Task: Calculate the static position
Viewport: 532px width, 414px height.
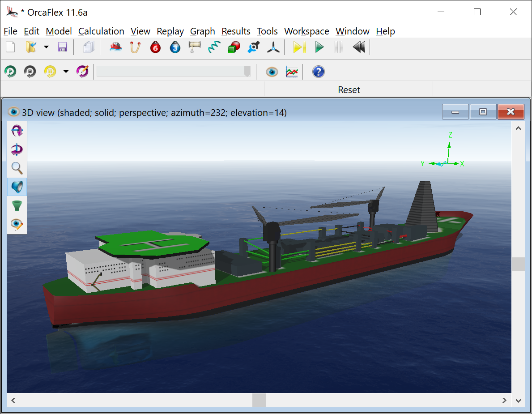Action: 300,47
